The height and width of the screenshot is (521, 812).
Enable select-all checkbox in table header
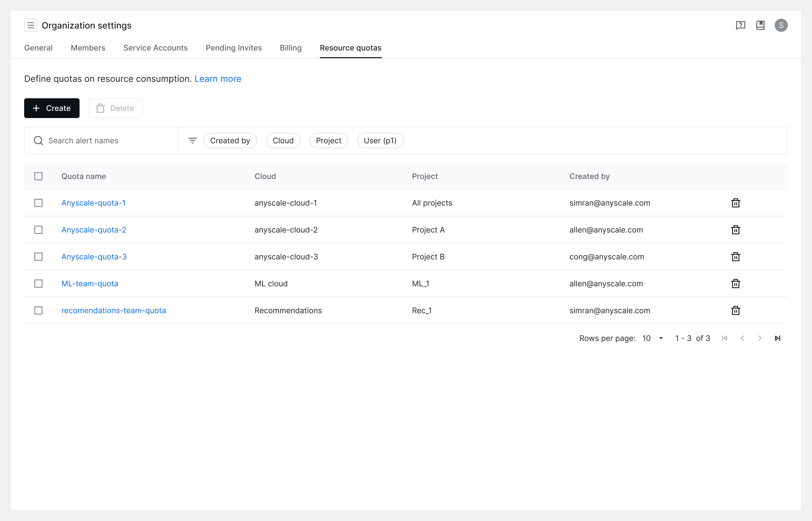(x=38, y=176)
